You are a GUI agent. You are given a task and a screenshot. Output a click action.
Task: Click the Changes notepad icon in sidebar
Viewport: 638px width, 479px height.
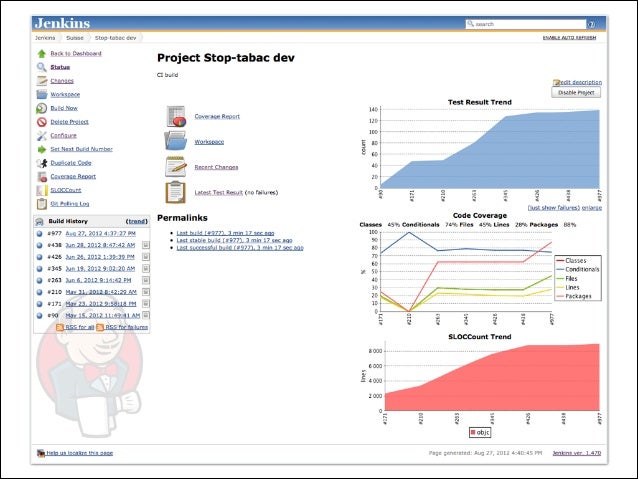[42, 81]
